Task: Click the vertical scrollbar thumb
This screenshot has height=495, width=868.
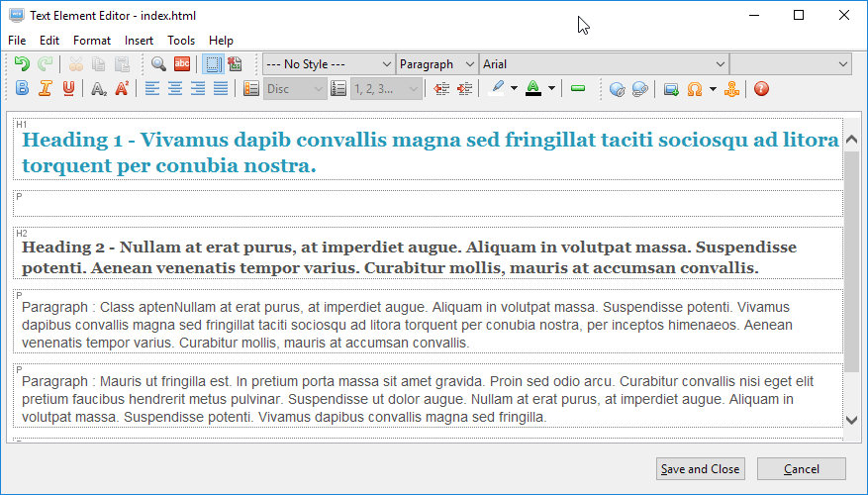Action: click(x=852, y=260)
